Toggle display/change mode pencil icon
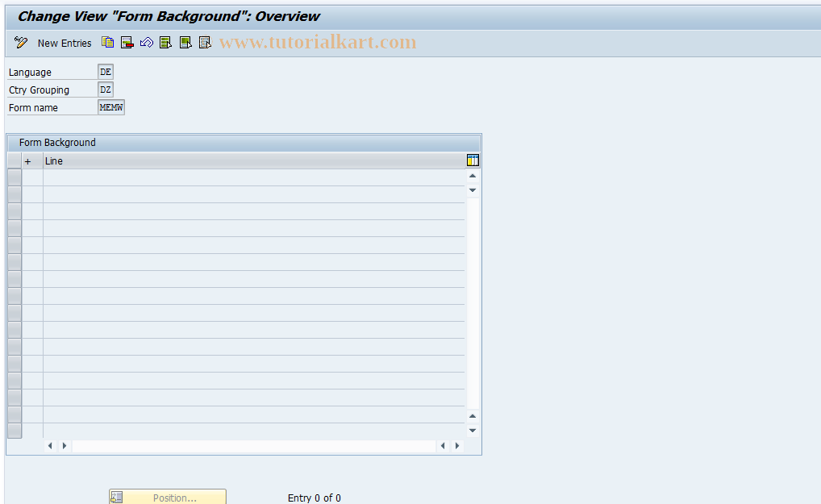821x504 pixels. (21, 43)
